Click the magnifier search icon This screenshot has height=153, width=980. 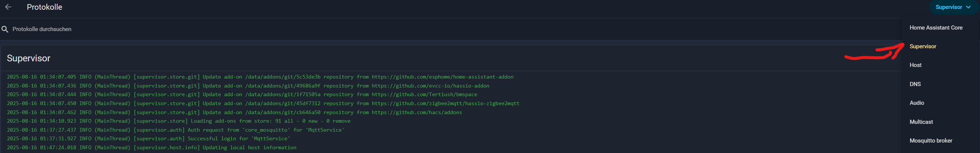[5, 30]
